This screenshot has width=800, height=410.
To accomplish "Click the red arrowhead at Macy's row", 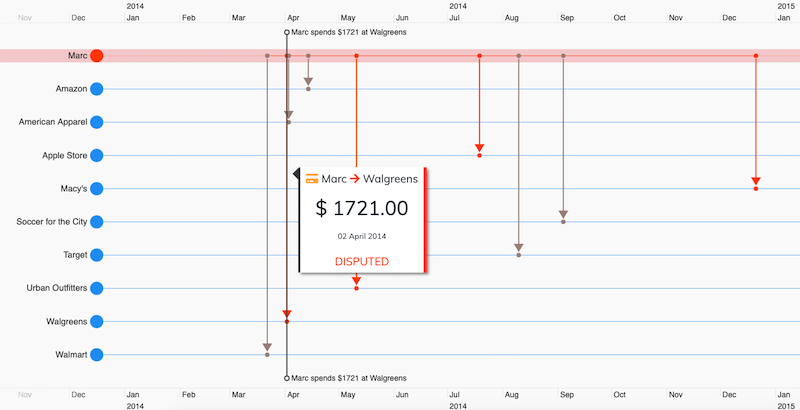I will coord(756,181).
